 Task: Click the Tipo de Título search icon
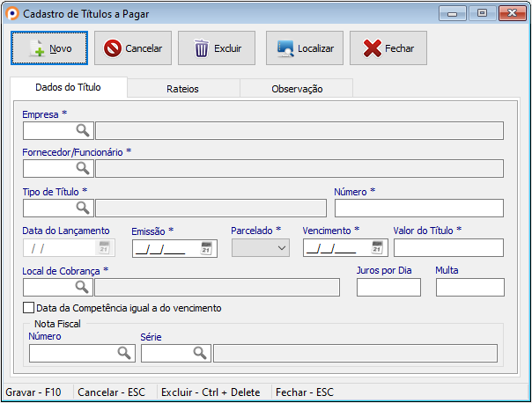(x=83, y=209)
